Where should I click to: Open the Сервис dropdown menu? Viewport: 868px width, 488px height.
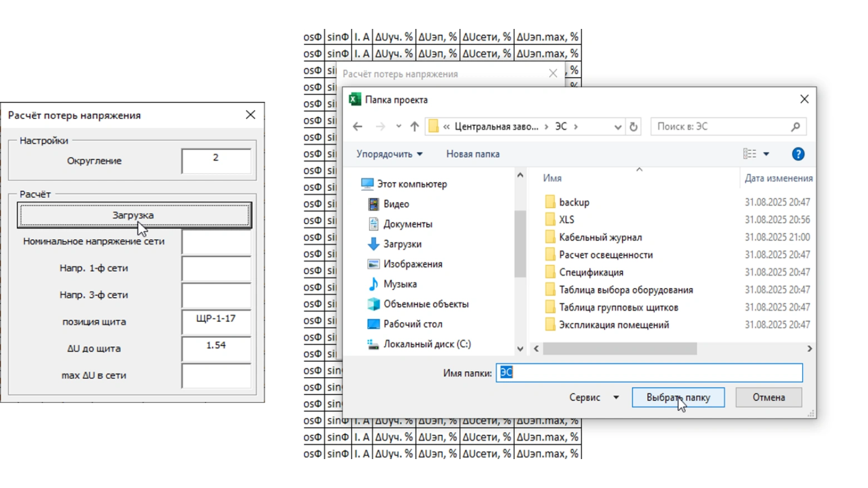[594, 397]
